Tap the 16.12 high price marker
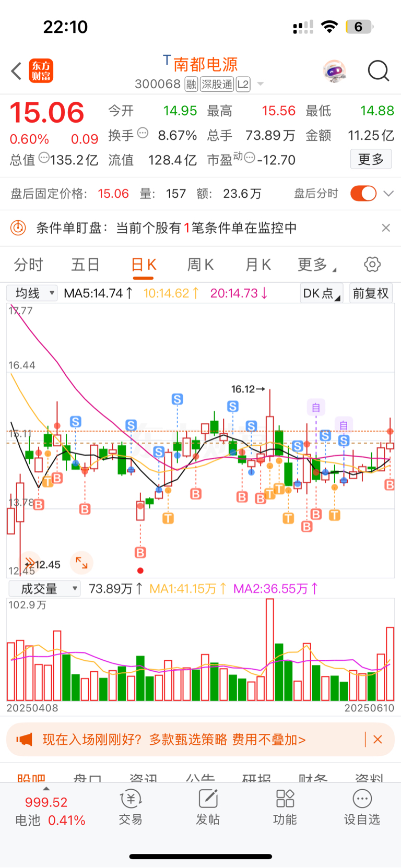Screen dimensions: 401x868 [248, 389]
